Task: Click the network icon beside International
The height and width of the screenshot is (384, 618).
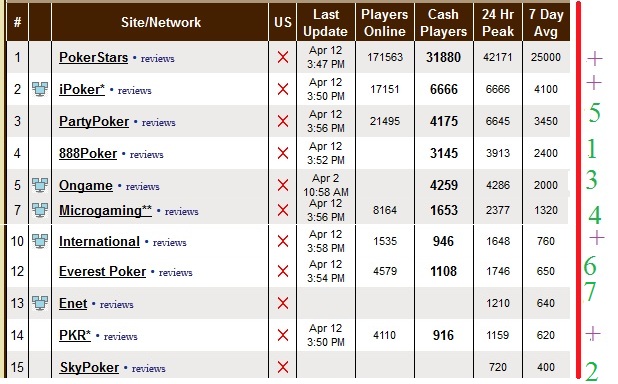Action: point(40,241)
